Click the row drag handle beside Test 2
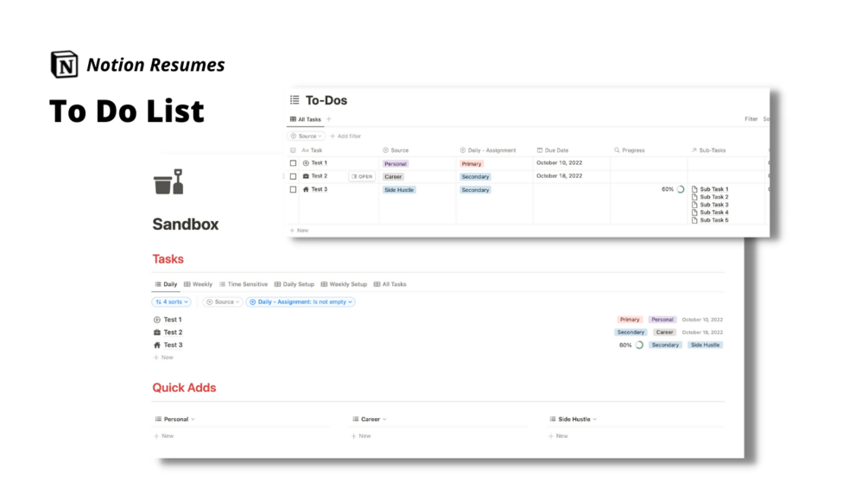Screen dimensions: 868x488 tap(284, 176)
